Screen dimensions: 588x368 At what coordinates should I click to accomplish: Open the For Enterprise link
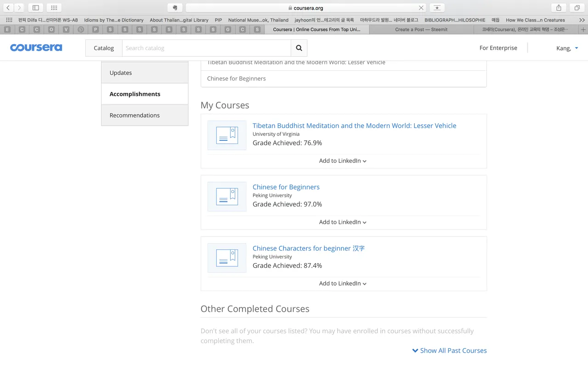point(498,48)
